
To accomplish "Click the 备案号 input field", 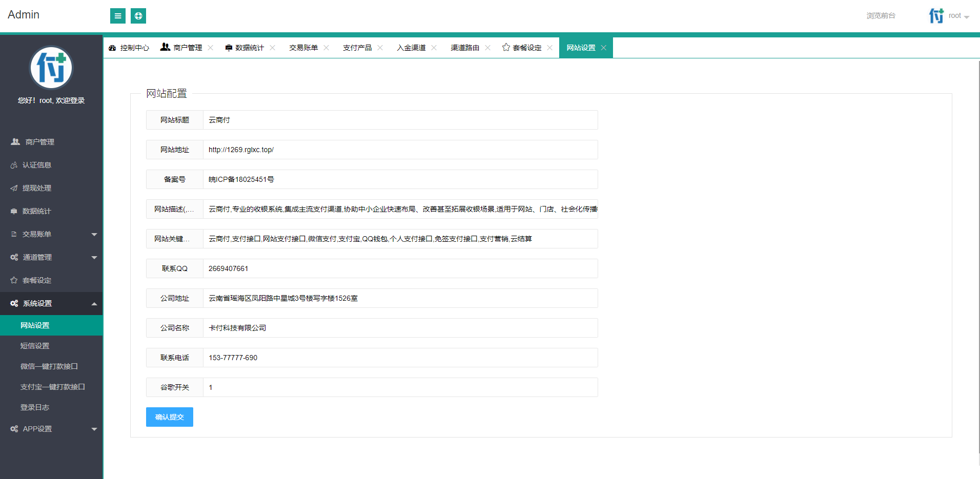I will click(x=400, y=179).
